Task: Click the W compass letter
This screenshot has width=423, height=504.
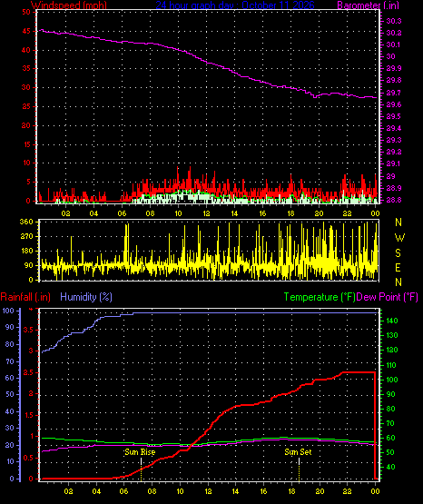Action: click(x=399, y=238)
